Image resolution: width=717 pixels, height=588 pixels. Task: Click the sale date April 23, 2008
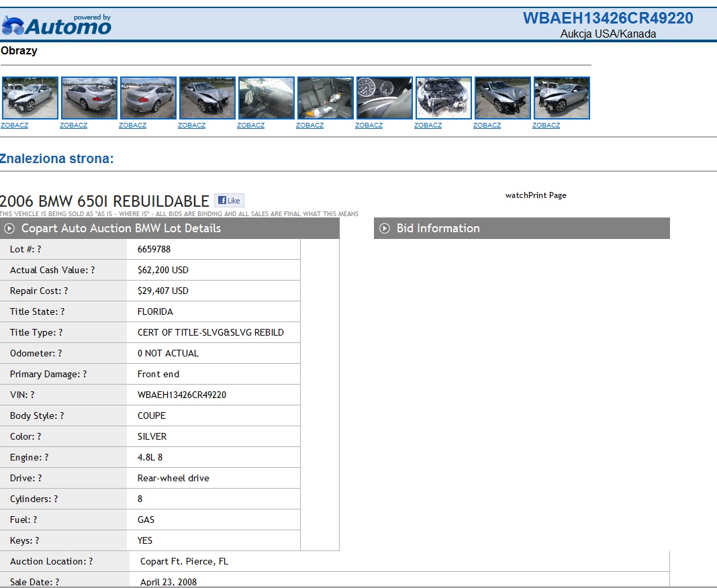[x=169, y=582]
